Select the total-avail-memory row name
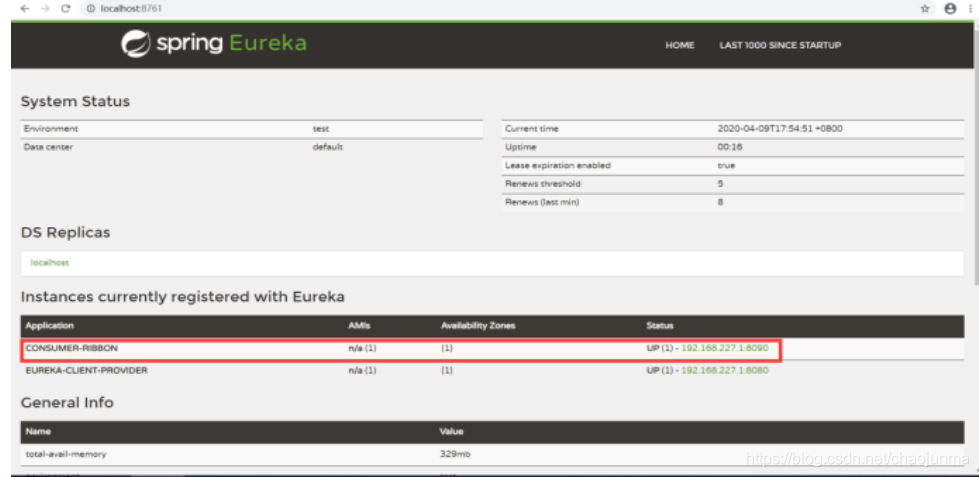 click(x=66, y=454)
